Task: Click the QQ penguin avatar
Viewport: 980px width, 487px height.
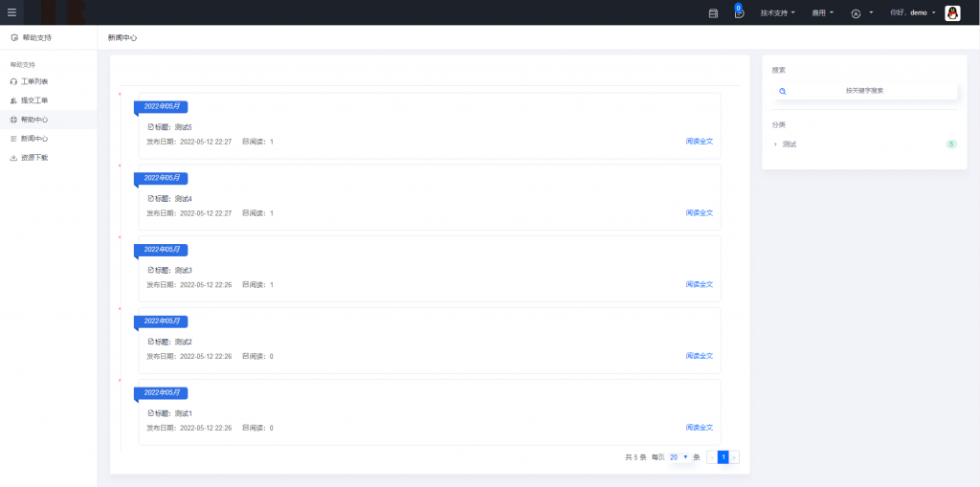Action: click(952, 13)
